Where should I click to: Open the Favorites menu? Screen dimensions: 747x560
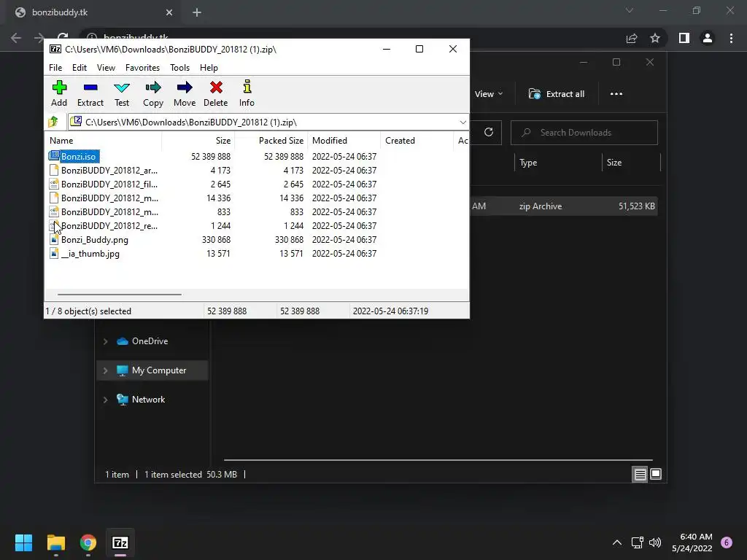pos(142,68)
